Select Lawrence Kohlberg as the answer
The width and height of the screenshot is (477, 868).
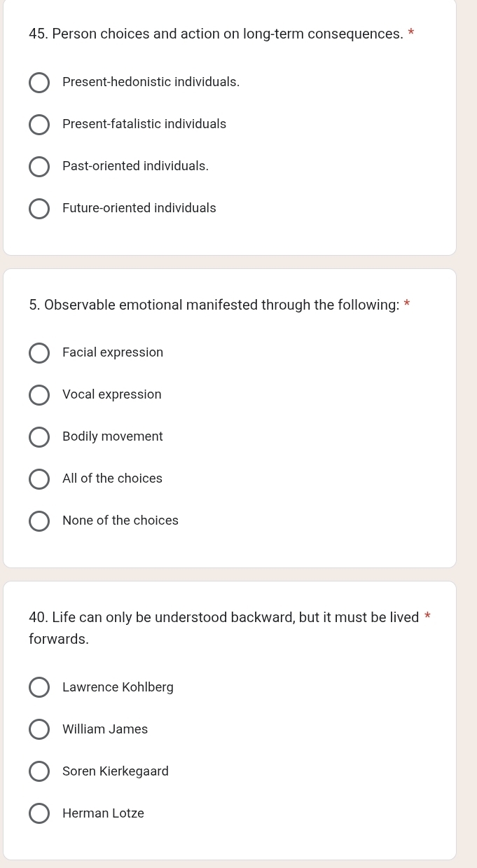click(x=39, y=688)
